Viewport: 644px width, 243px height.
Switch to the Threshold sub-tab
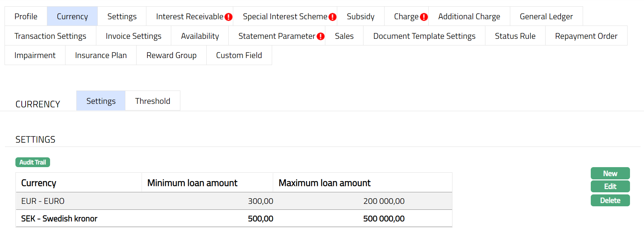[x=153, y=101]
